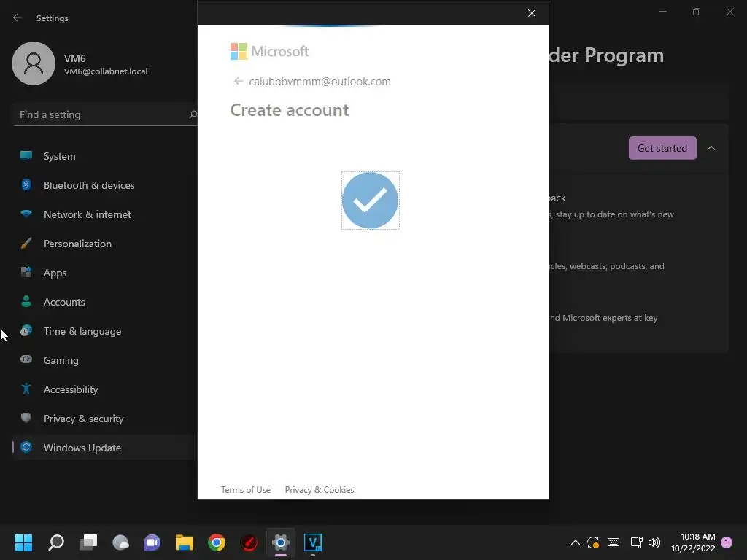This screenshot has width=747, height=560.
Task: Open clock showing 10:18 AM
Action: pyautogui.click(x=693, y=542)
